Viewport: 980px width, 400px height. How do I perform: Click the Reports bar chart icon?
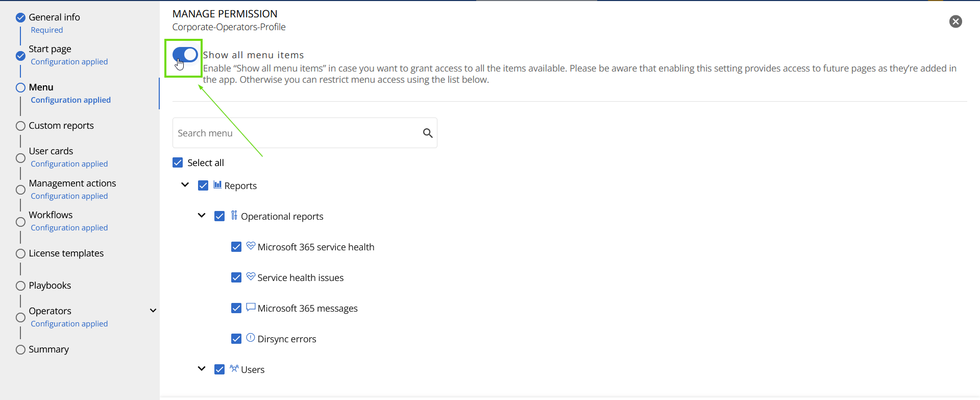click(x=217, y=184)
